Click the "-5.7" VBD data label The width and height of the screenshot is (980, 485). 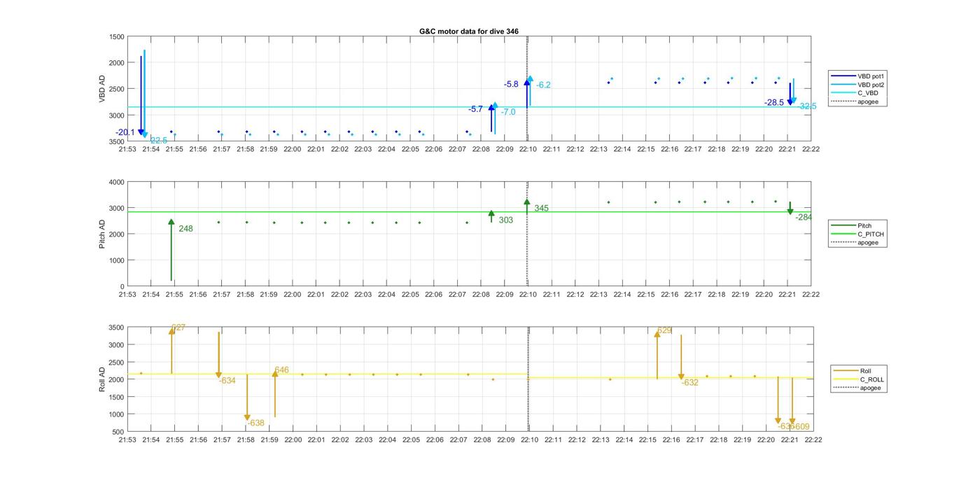coord(475,109)
